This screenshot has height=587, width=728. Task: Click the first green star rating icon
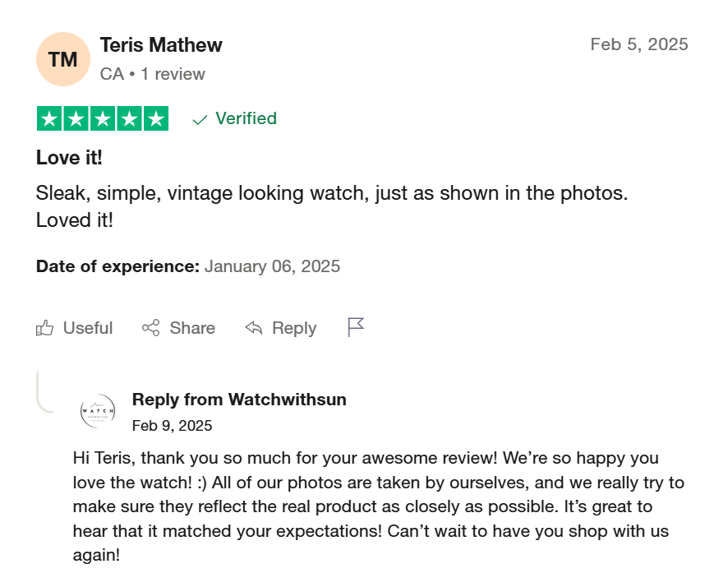tap(49, 118)
